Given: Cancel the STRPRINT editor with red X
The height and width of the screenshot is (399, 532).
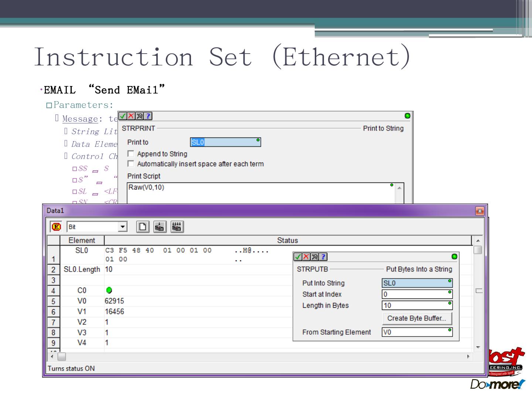Looking at the screenshot, I should (131, 116).
